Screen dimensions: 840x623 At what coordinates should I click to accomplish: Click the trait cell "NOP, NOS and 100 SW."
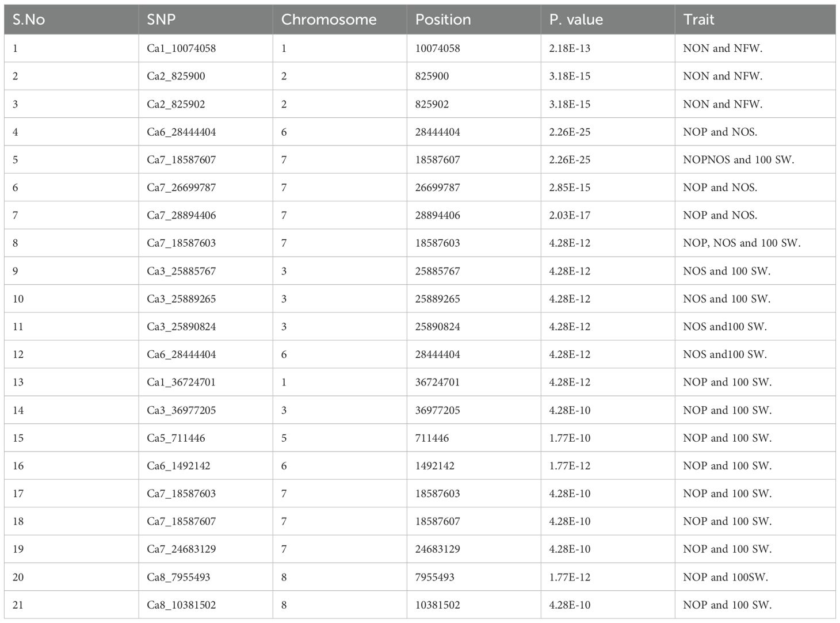click(742, 243)
